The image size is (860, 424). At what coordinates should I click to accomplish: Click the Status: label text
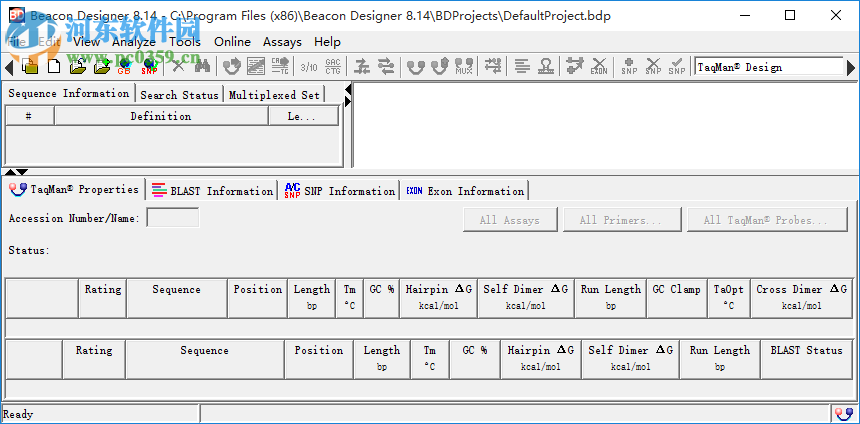tap(29, 250)
